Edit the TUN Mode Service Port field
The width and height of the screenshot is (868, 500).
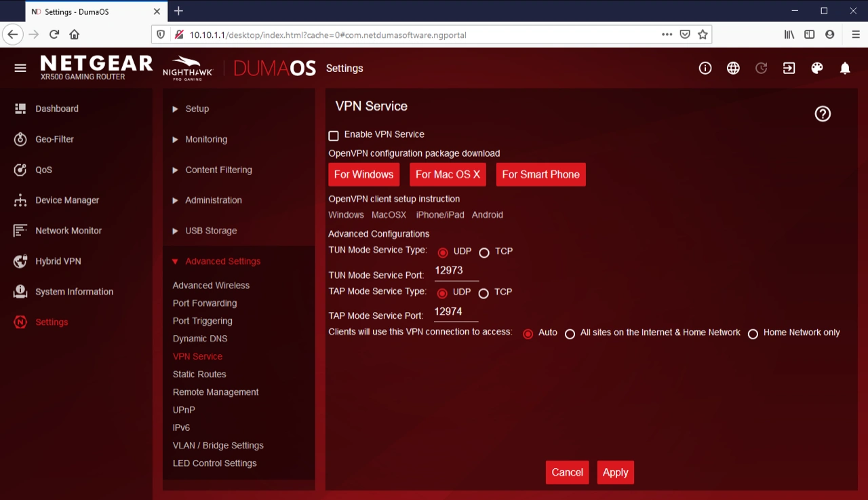click(x=456, y=271)
